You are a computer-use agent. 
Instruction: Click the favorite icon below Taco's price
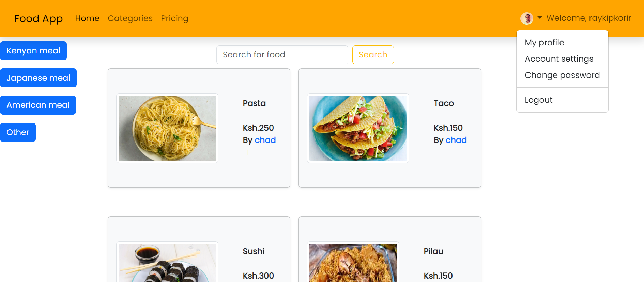[x=437, y=152]
